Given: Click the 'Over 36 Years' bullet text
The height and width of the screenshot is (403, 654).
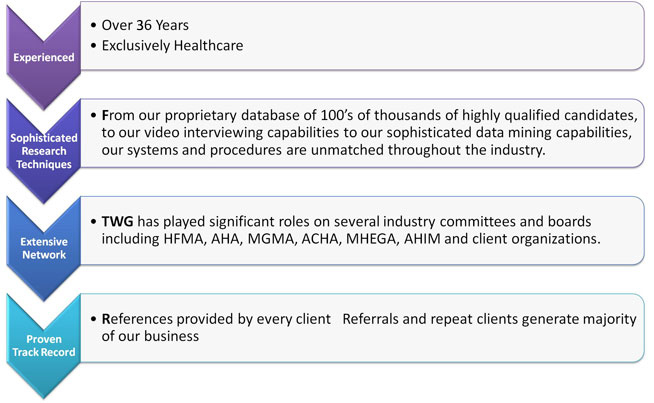Looking at the screenshot, I should point(145,25).
